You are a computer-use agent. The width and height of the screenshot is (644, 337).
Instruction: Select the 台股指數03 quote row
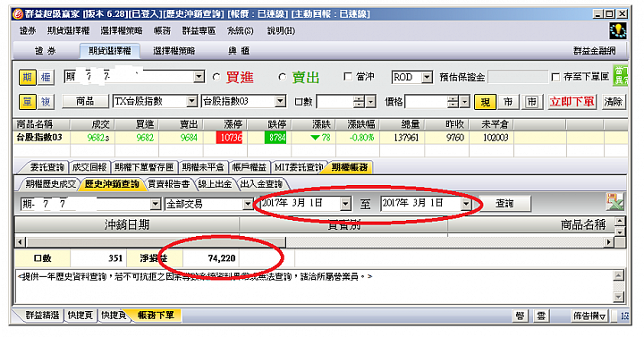tap(320, 138)
